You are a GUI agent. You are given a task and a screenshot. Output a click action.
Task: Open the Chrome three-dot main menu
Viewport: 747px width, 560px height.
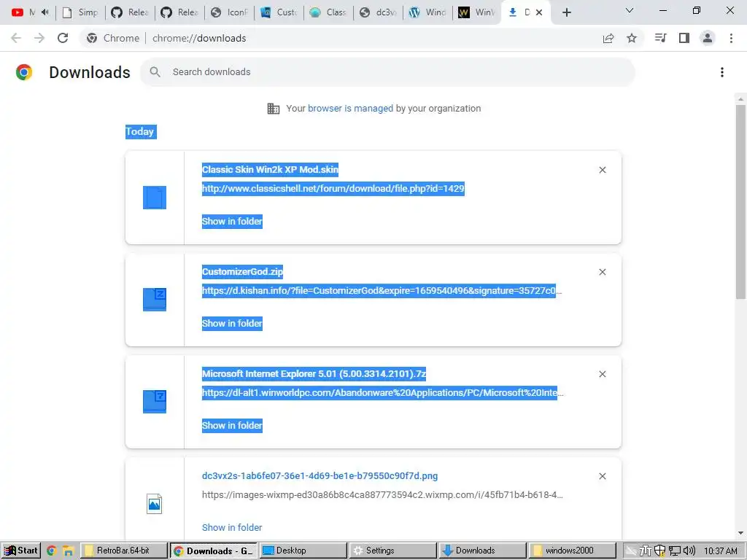(x=731, y=38)
